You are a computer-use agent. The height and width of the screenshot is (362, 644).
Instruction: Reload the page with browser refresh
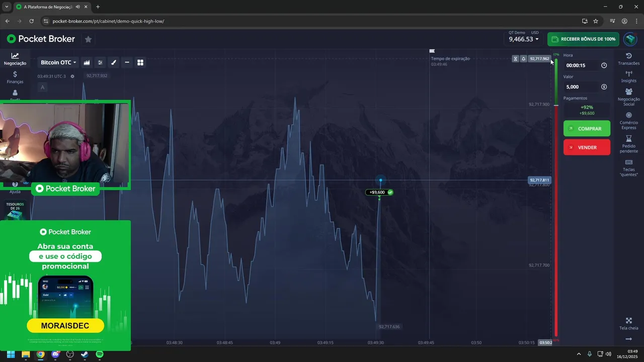[x=31, y=21]
